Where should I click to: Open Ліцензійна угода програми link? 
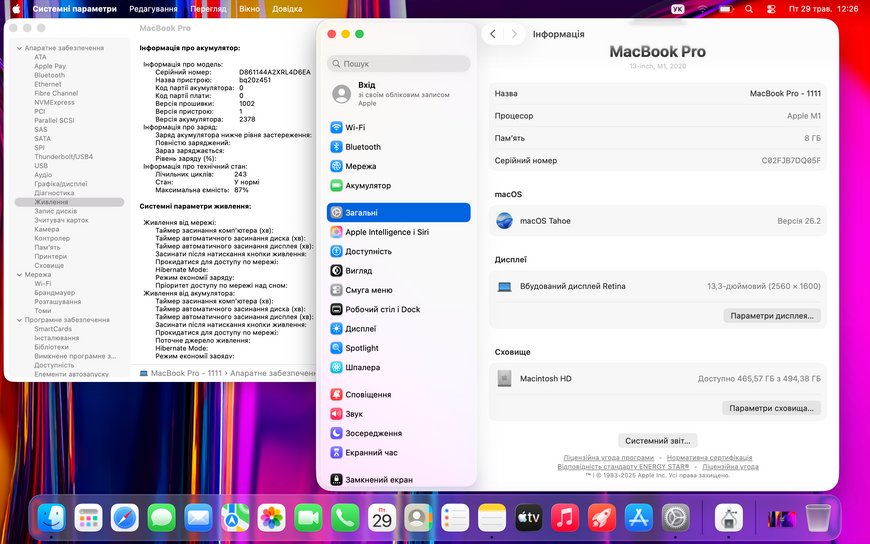coord(608,457)
